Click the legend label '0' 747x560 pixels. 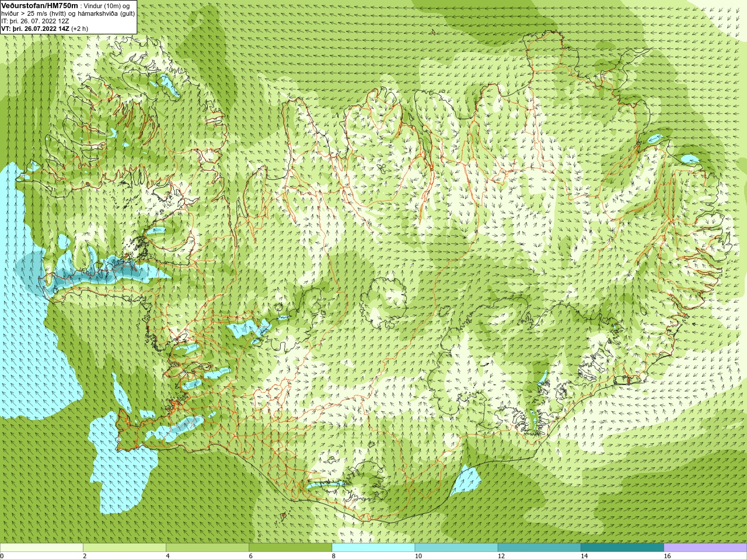coord(2,556)
